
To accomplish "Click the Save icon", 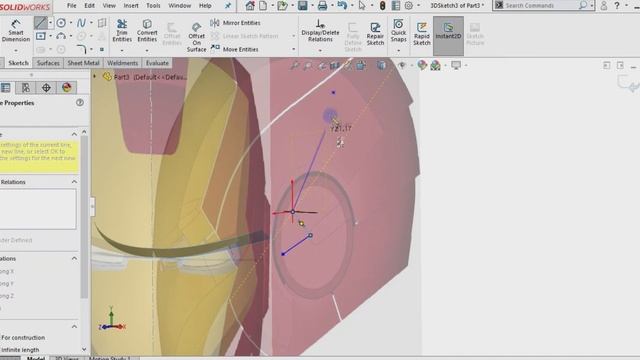I will pyautogui.click(x=302, y=6).
